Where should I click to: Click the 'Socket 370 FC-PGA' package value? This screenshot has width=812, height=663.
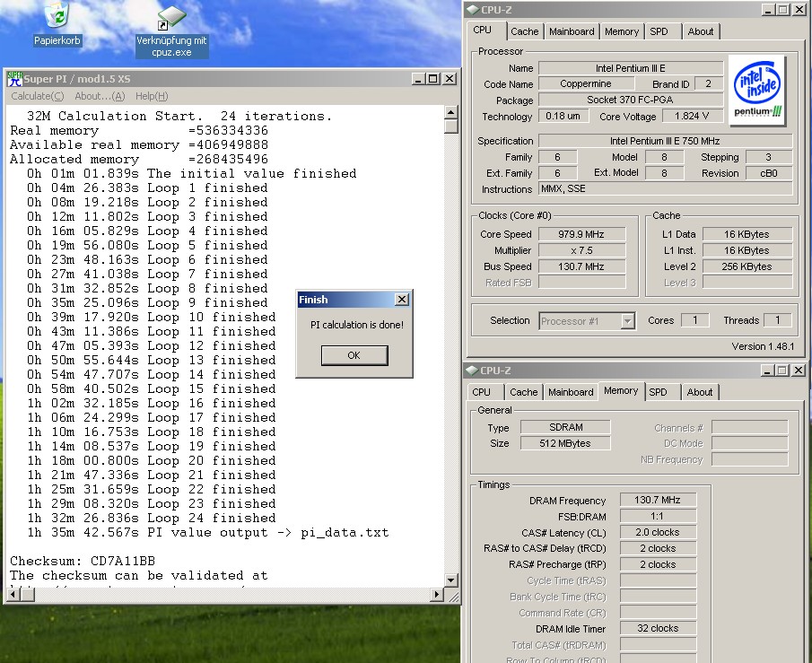coord(630,100)
